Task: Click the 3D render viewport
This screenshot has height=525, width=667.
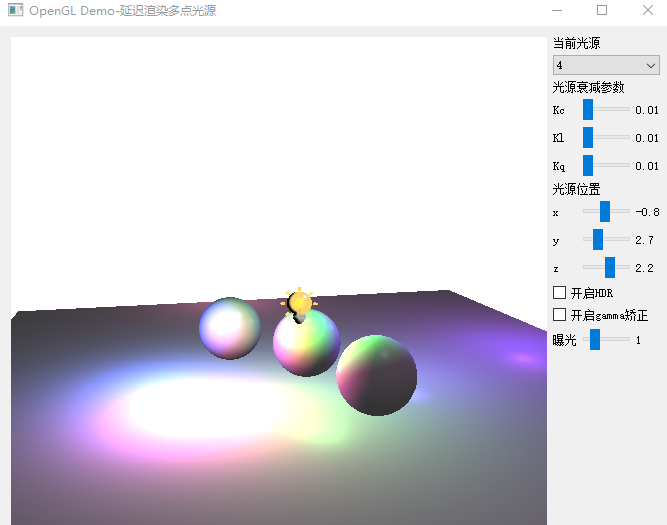Action: (x=279, y=281)
